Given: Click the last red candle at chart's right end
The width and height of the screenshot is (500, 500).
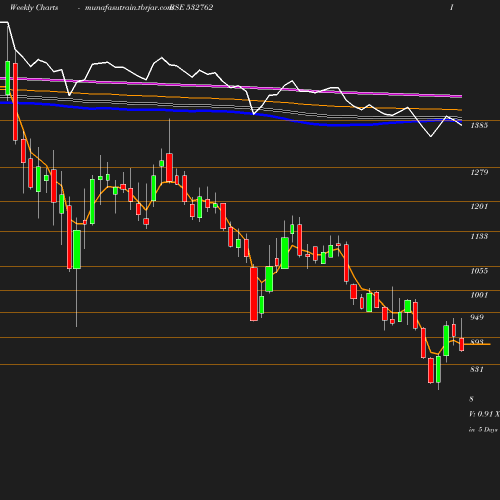Looking at the screenshot, I should [x=462, y=344].
